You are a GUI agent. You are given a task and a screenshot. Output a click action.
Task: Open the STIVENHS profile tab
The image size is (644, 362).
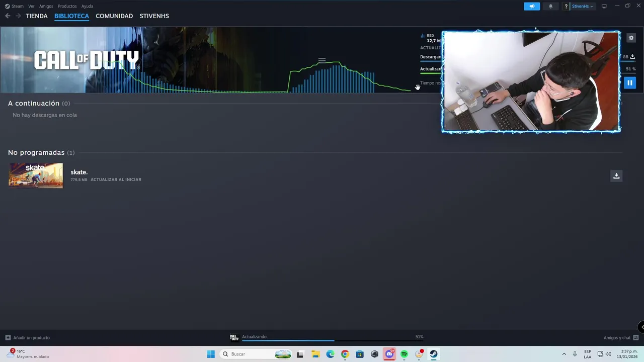tap(154, 16)
